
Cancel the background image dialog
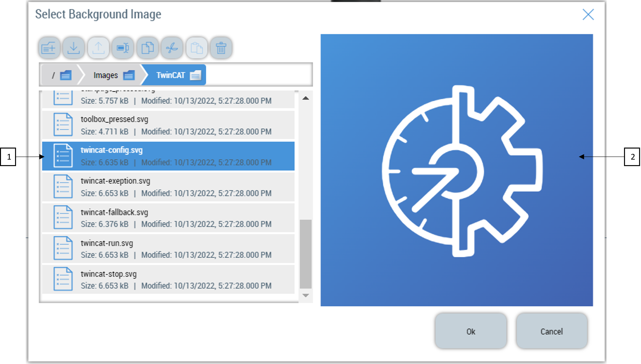coord(552,331)
